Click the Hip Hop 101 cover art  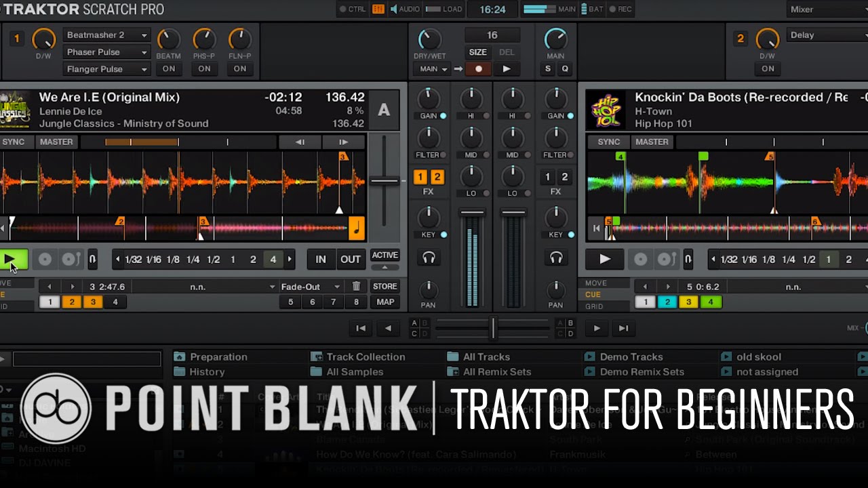click(x=608, y=110)
